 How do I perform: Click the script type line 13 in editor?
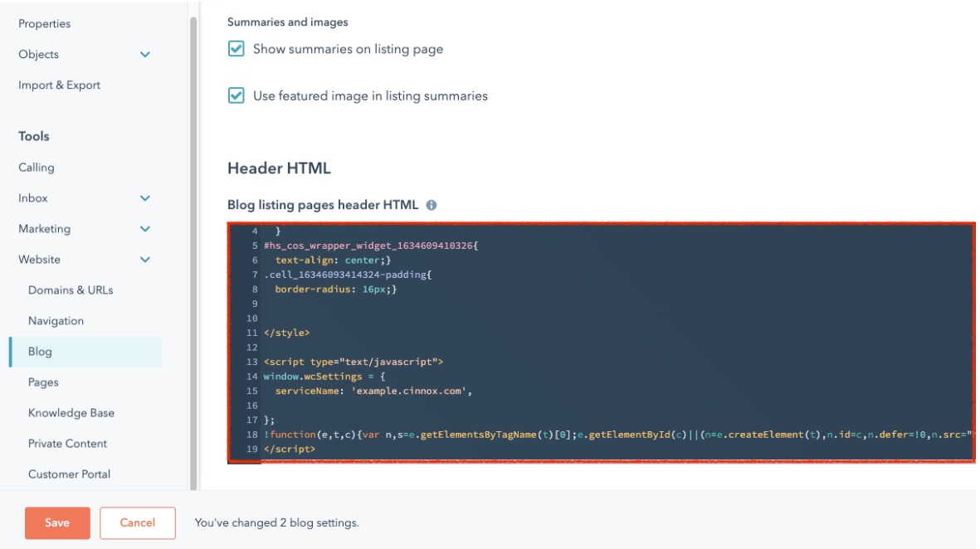pos(353,362)
